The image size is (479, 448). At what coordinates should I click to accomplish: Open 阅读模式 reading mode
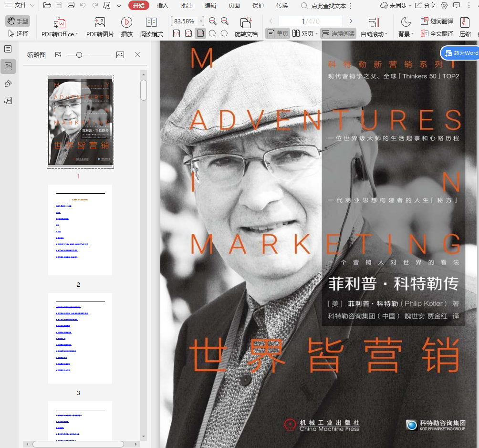pyautogui.click(x=151, y=22)
